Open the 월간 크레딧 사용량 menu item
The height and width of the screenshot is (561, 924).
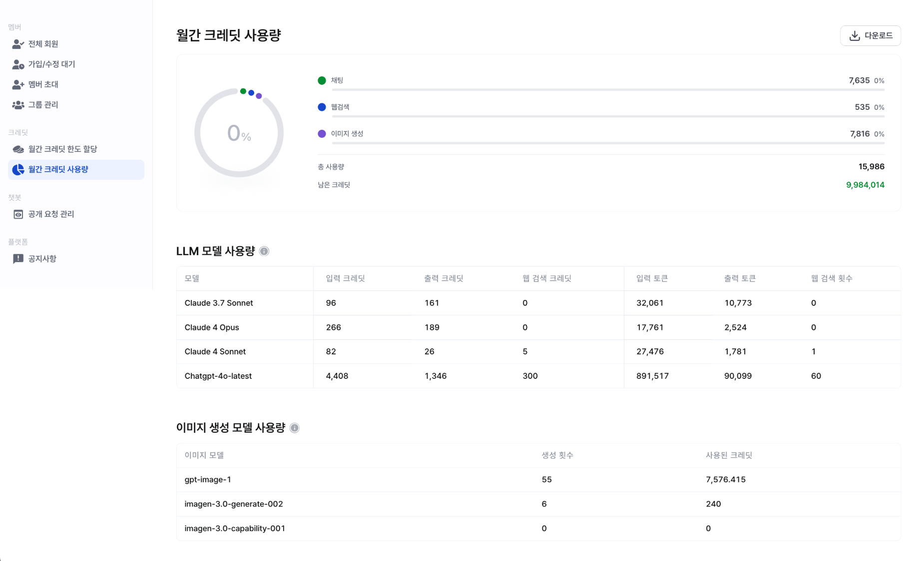click(x=58, y=170)
